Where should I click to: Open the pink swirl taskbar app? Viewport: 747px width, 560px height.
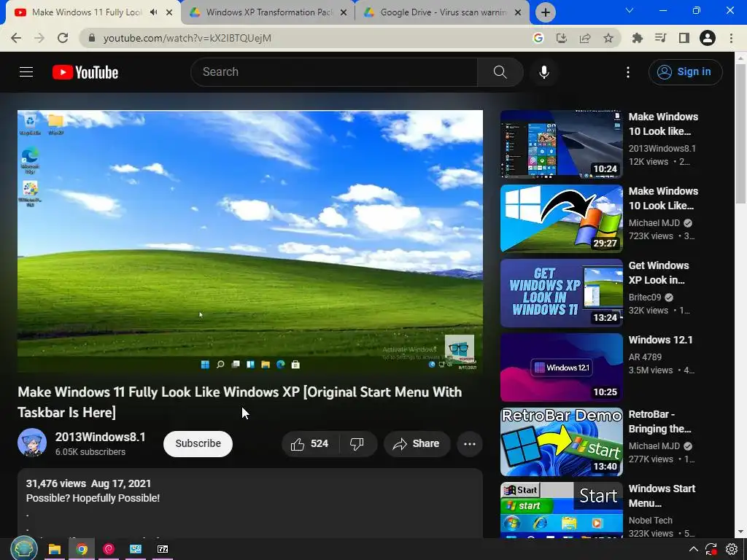tap(109, 549)
